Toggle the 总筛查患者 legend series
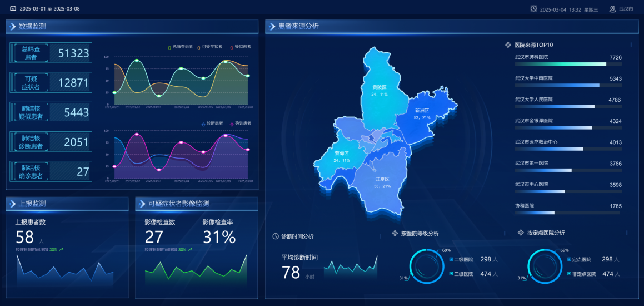644x306 pixels. pyautogui.click(x=180, y=47)
